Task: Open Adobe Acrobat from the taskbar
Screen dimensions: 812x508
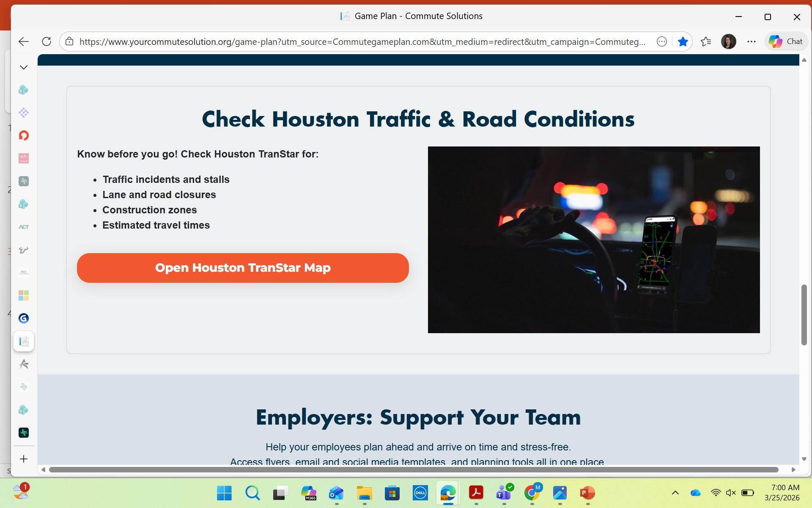Action: pos(476,493)
